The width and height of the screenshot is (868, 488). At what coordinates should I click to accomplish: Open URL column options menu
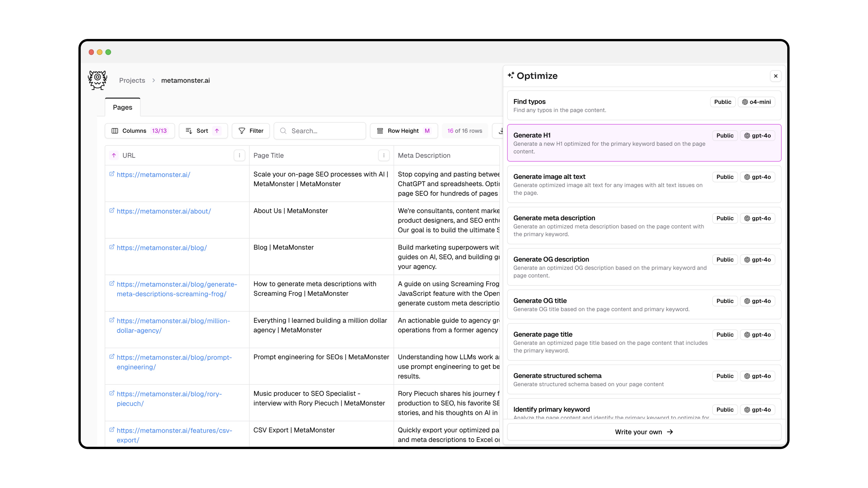[240, 155]
